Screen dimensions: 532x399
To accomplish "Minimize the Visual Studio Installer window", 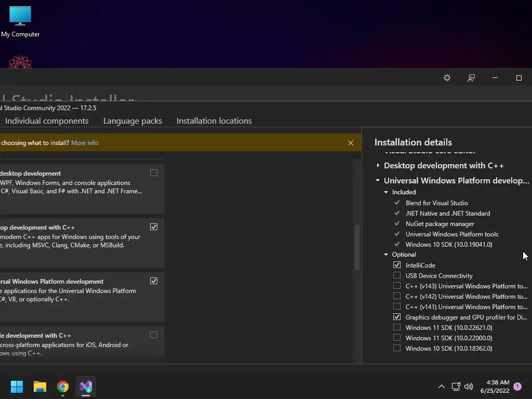I will (495, 78).
